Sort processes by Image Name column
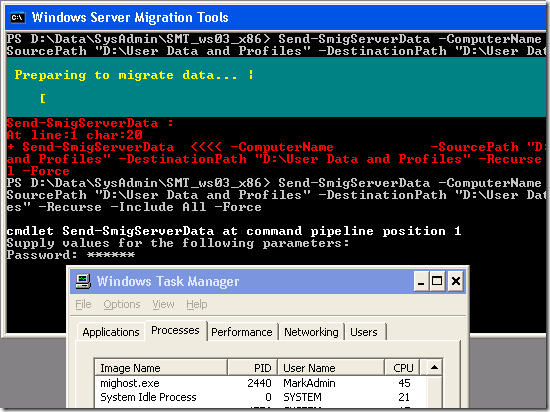 161,368
